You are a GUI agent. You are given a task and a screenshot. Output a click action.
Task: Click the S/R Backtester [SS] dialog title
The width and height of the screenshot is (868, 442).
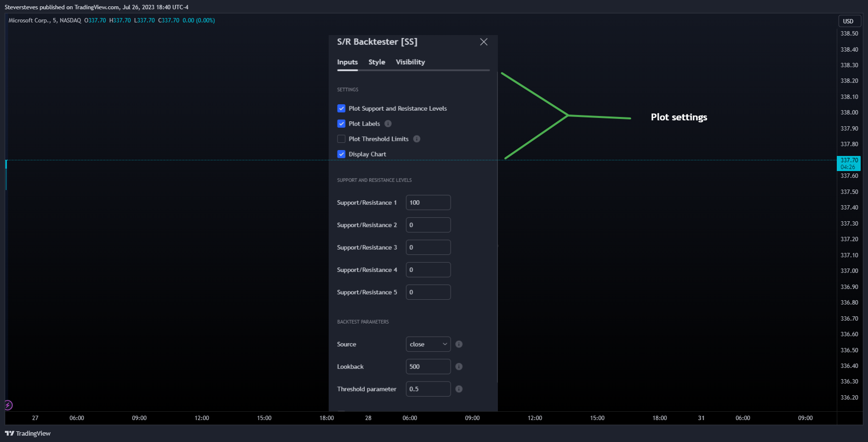coord(377,42)
